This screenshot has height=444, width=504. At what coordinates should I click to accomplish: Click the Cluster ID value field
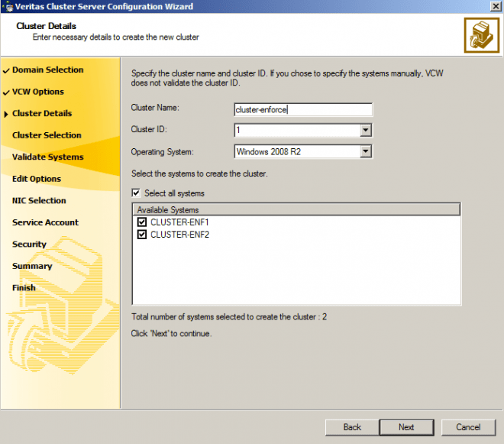point(297,131)
